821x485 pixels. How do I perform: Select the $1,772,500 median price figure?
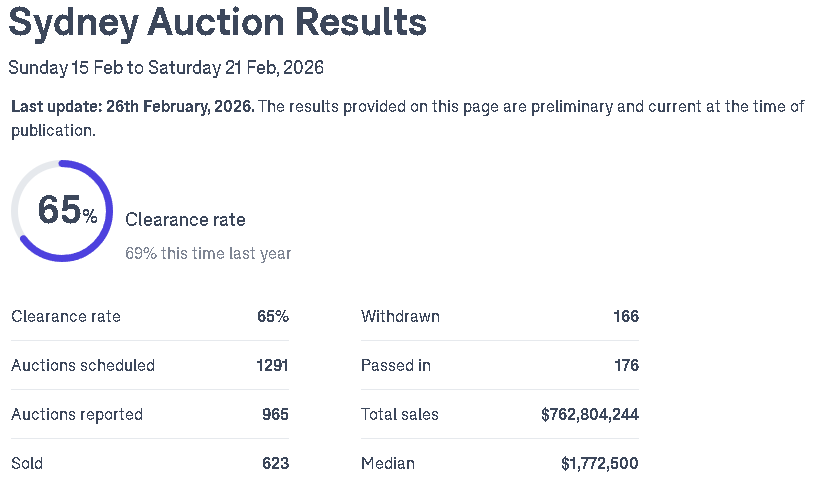click(600, 463)
